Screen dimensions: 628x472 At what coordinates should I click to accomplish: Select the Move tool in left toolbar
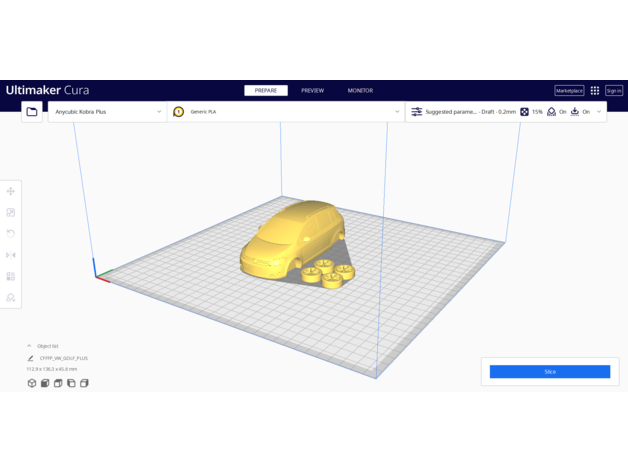coord(11,191)
